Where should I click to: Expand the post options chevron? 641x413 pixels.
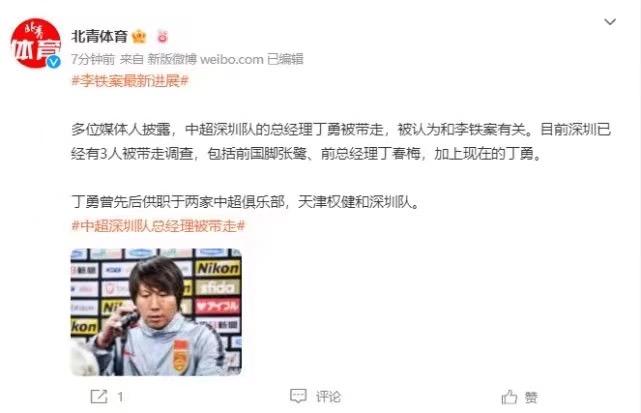click(610, 22)
